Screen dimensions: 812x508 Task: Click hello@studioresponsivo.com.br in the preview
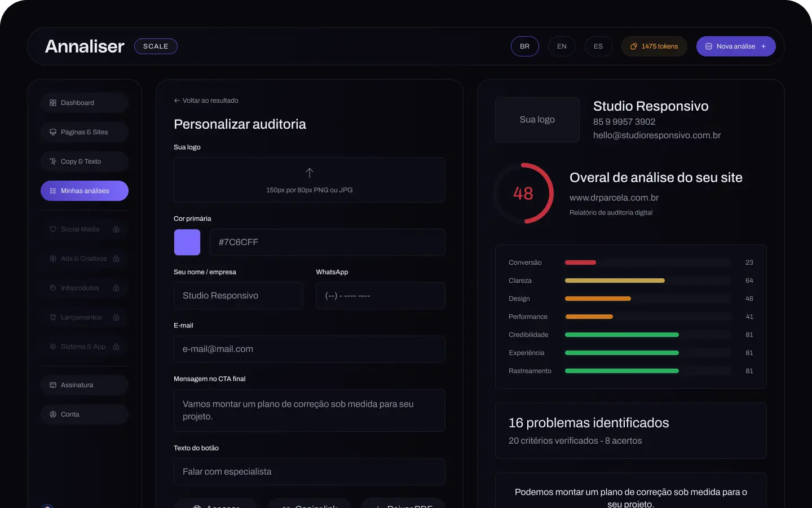(657, 135)
